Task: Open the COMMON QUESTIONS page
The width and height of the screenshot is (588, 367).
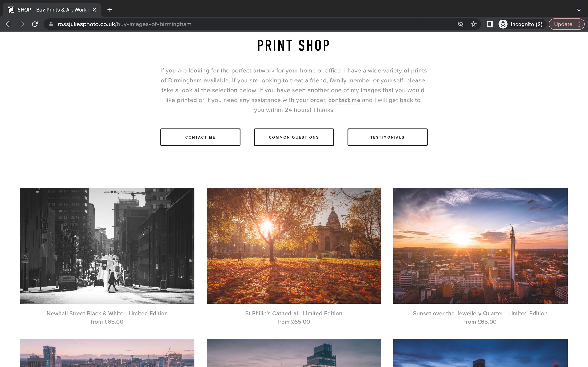Action: point(294,137)
